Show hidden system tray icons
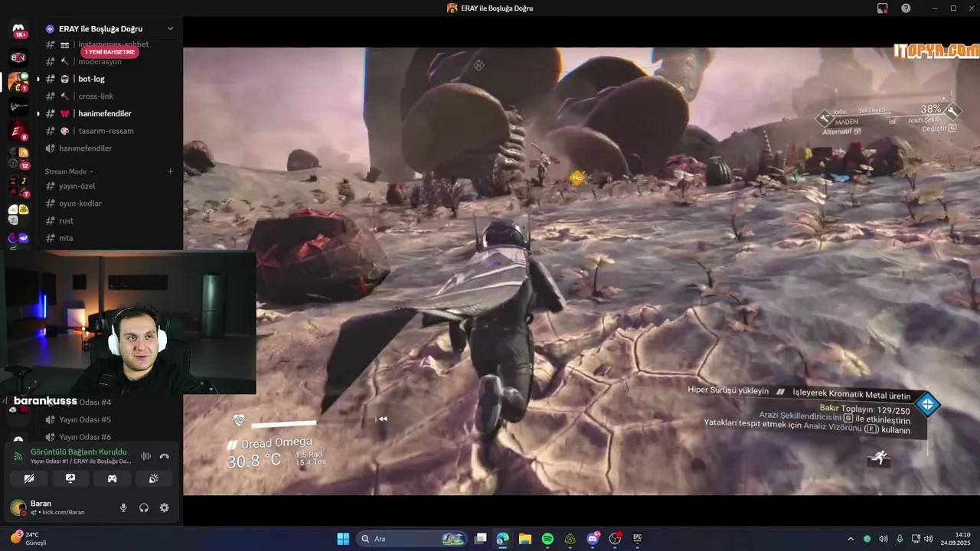The width and height of the screenshot is (980, 551). (851, 539)
